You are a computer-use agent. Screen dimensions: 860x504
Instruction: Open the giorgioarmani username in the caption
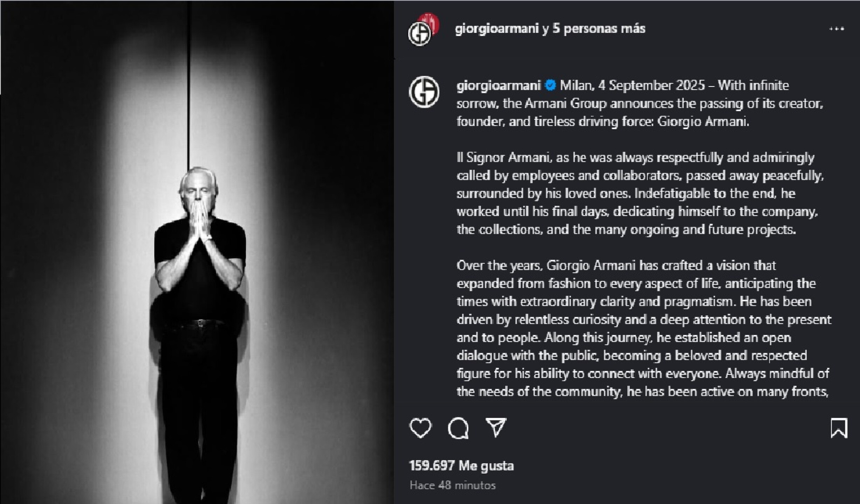[x=499, y=85]
